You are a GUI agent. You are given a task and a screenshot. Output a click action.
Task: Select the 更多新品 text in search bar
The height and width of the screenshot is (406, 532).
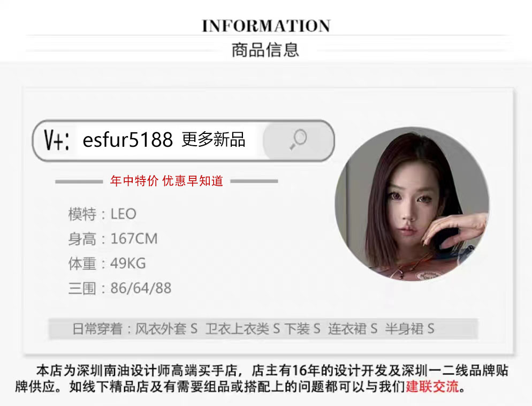[x=214, y=139]
